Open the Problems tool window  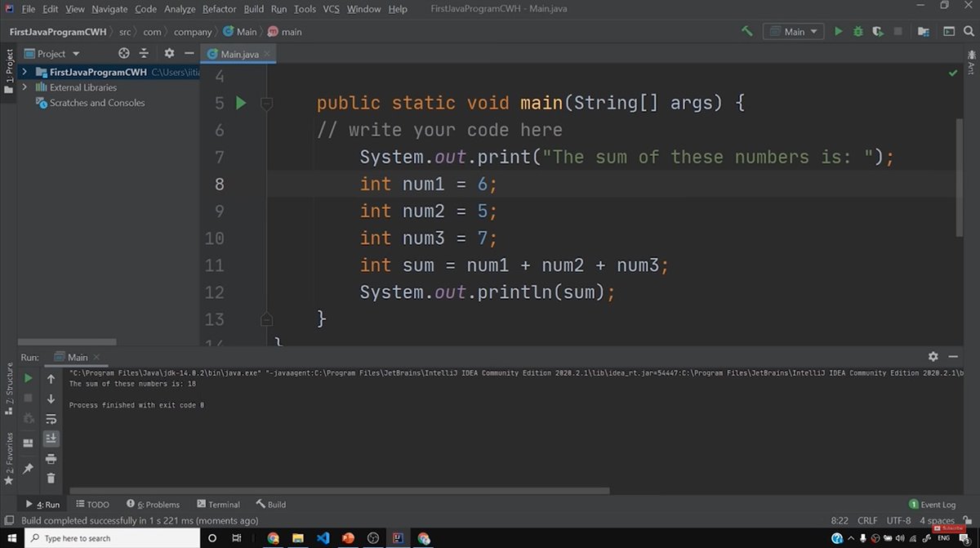(153, 504)
